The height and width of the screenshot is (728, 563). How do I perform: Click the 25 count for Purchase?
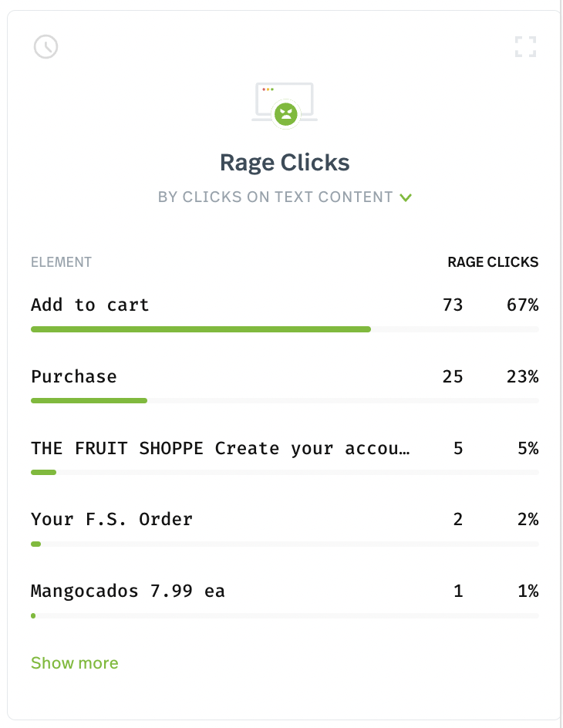point(453,376)
